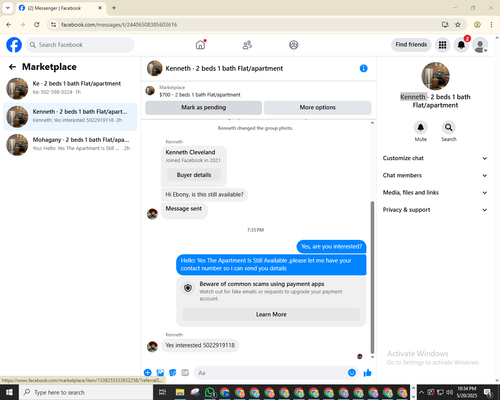Screen dimensions: 500x400
Task: Click the browser Back arrow
Action: click(9, 25)
